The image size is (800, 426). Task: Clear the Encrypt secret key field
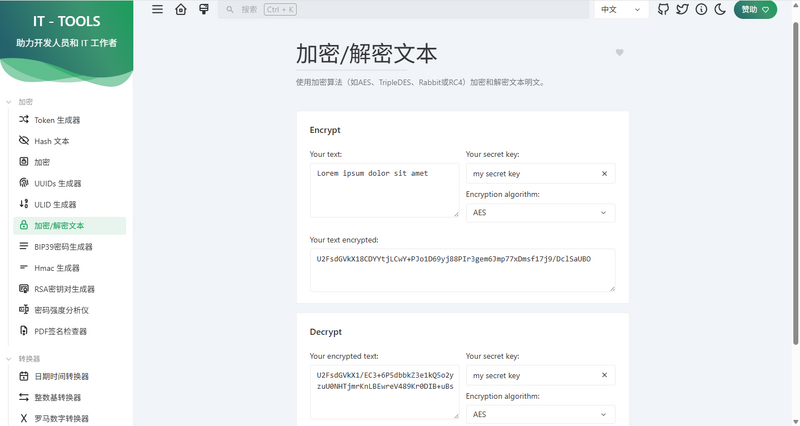[604, 173]
